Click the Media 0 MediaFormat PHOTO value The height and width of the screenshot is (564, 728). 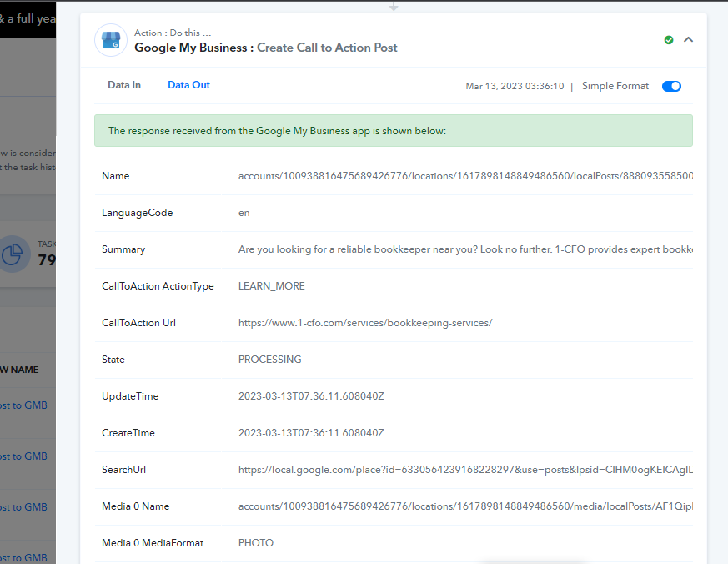tap(256, 543)
